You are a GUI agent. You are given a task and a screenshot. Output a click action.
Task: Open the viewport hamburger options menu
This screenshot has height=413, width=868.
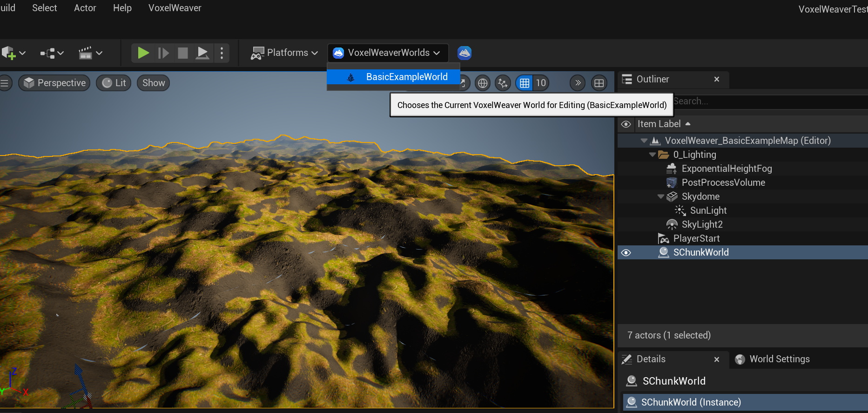point(5,83)
